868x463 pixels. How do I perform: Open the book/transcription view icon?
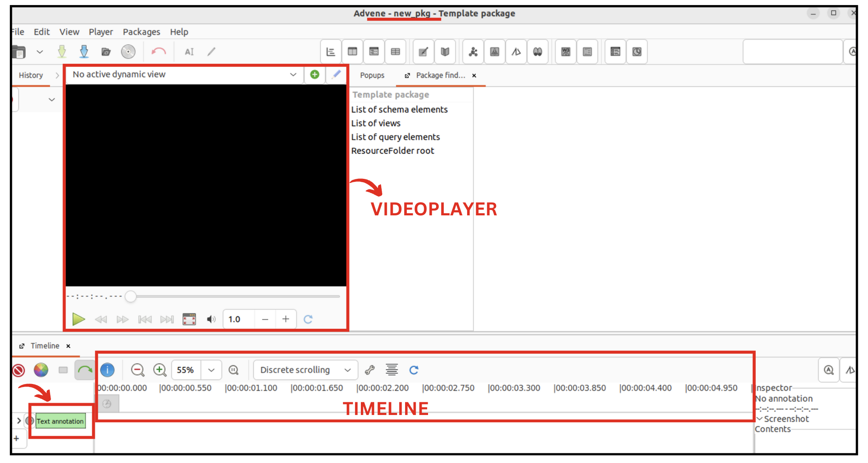click(445, 52)
